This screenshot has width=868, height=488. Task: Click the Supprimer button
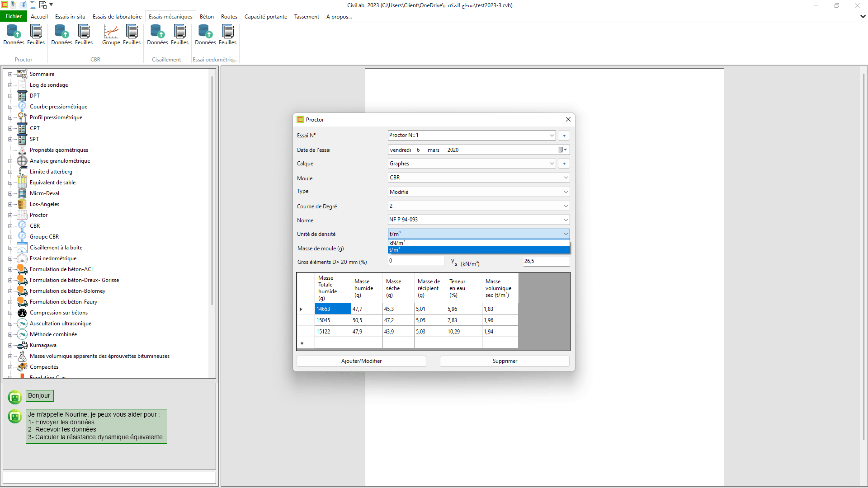click(x=505, y=361)
